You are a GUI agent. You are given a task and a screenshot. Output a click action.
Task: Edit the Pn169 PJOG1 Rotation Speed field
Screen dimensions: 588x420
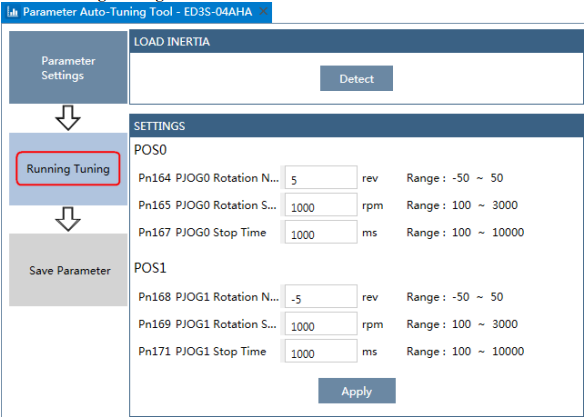point(321,324)
